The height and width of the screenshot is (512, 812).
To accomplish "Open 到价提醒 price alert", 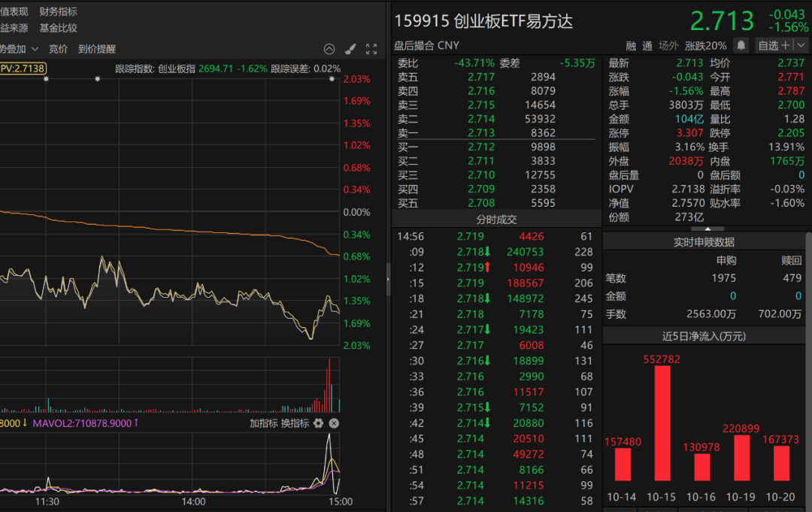I will point(97,49).
